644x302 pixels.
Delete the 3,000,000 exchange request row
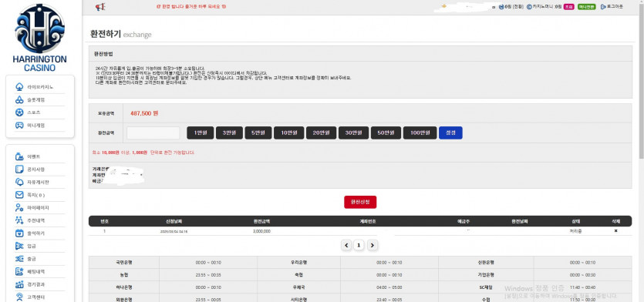click(615, 231)
